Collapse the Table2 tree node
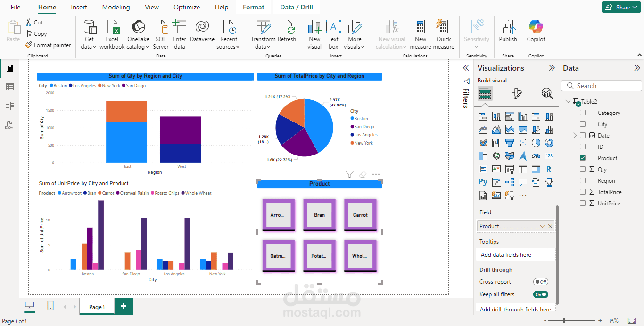Screen dimensions: 644x326 (x=567, y=102)
